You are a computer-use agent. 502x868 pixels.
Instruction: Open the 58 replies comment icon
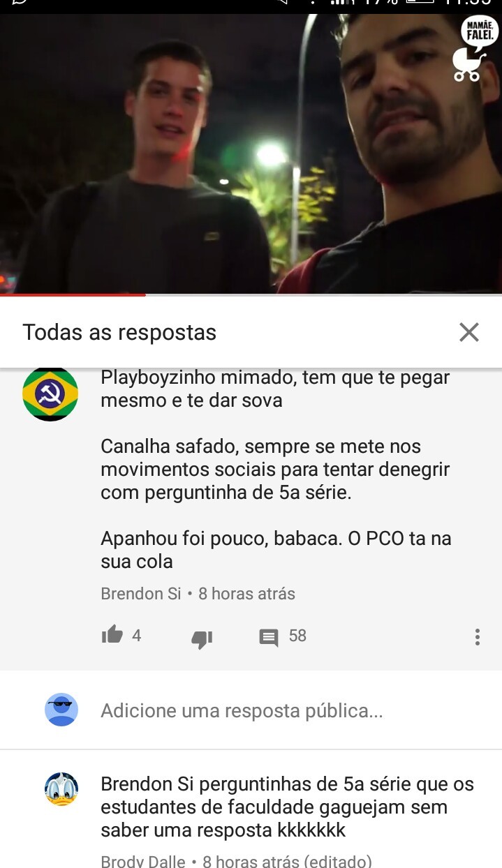point(269,638)
